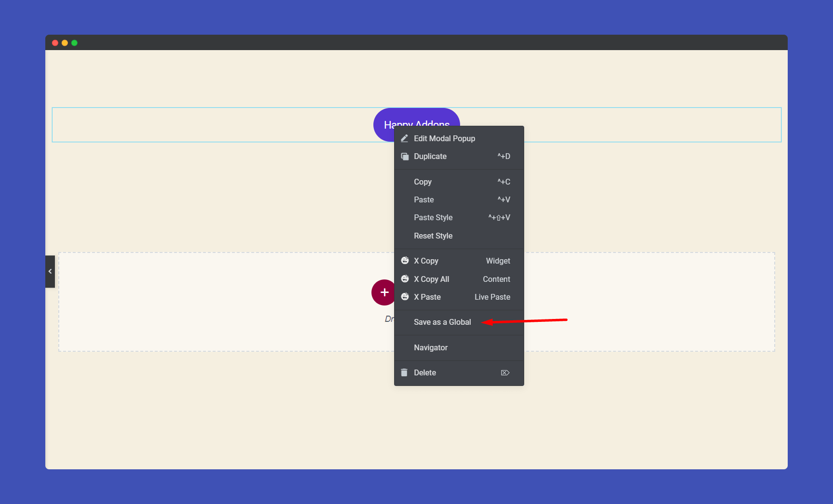Click the smiley icon next to X Copy All

coord(405,279)
